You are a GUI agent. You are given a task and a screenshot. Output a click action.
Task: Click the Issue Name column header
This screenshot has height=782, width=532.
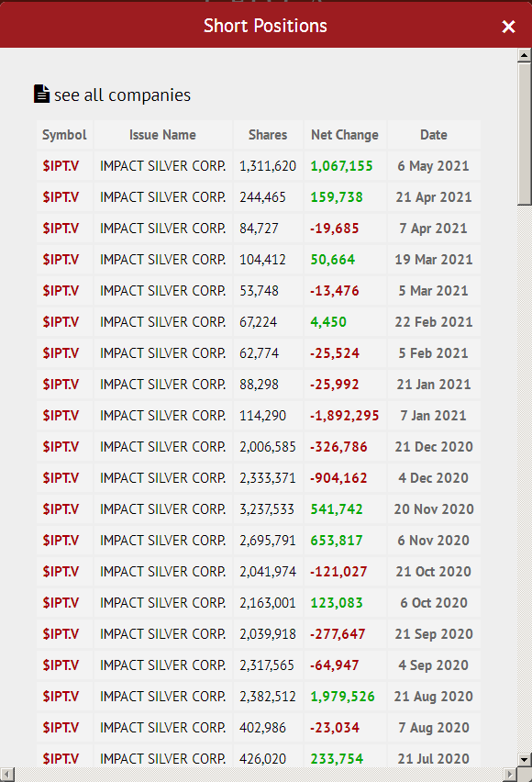click(x=162, y=135)
